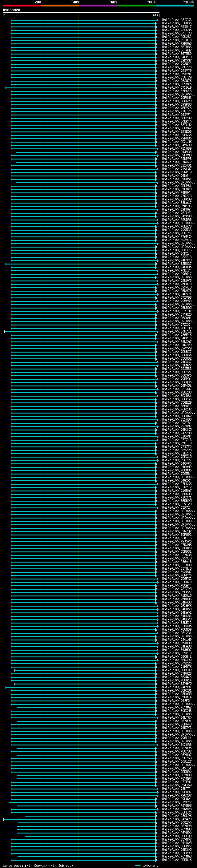Select the UniRef100_A5HIE9 label
The width and height of the screenshot is (197, 868).
click(177, 443)
